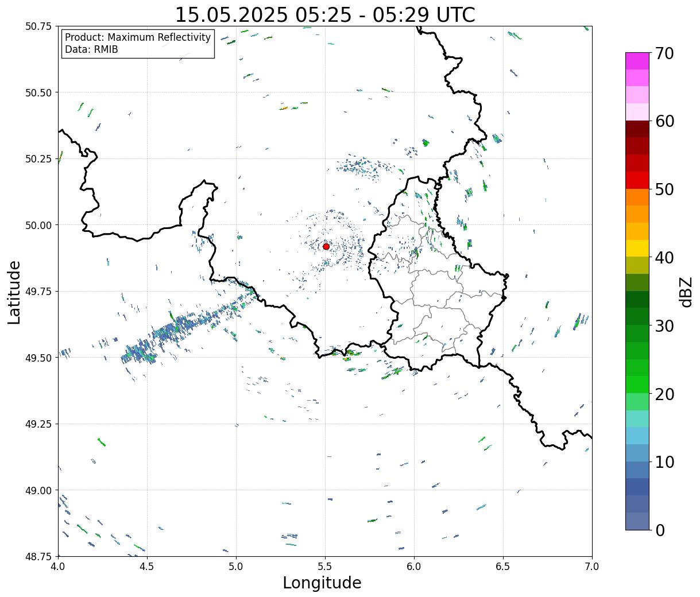Click the colorbar tick label 70
This screenshot has width=700, height=597.
(664, 53)
